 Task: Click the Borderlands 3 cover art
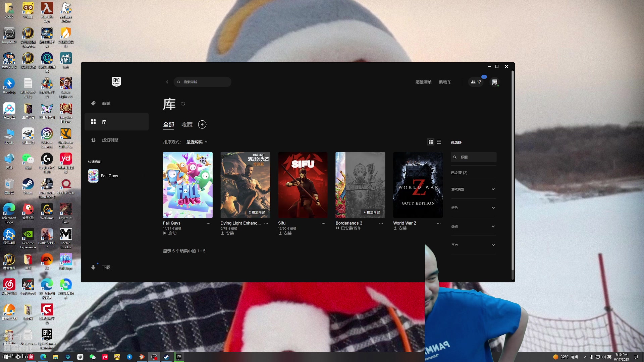click(360, 185)
